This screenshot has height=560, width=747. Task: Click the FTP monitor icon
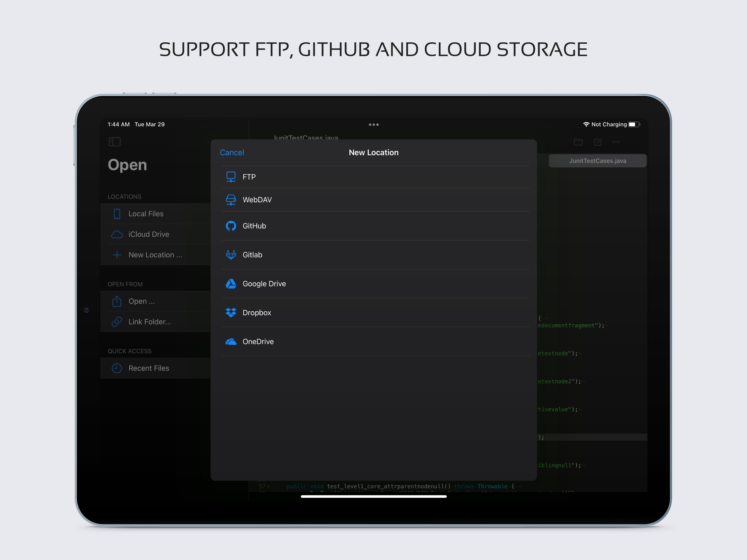pyautogui.click(x=231, y=177)
